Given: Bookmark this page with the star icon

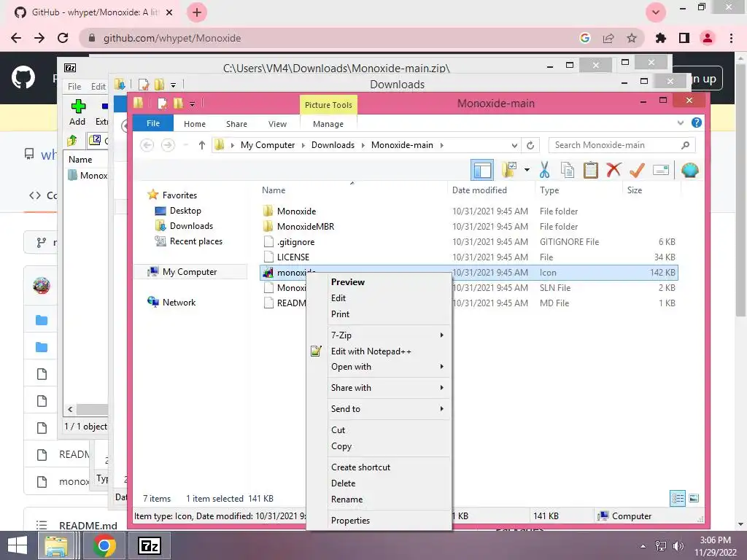Looking at the screenshot, I should pyautogui.click(x=631, y=38).
